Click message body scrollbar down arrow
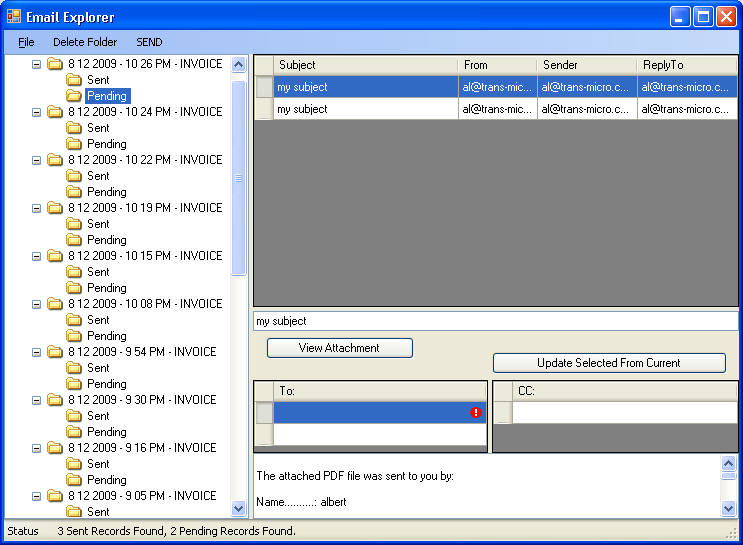 click(x=728, y=509)
